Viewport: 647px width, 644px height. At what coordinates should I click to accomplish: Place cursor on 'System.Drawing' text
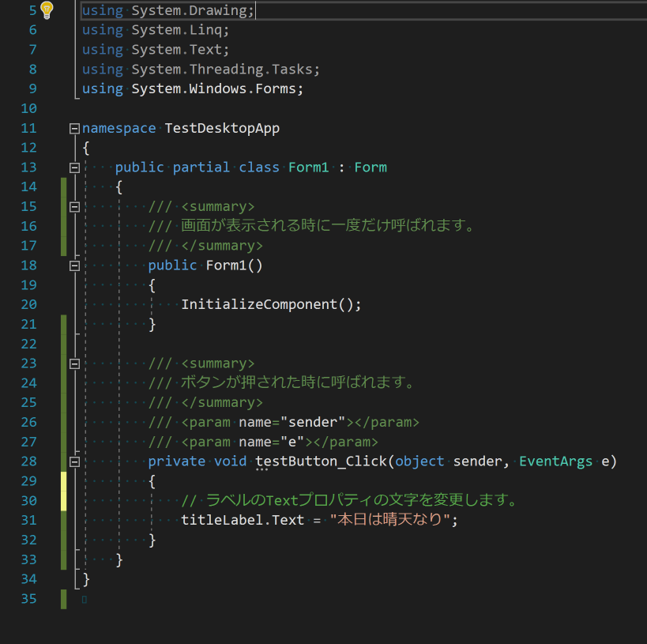point(189,11)
